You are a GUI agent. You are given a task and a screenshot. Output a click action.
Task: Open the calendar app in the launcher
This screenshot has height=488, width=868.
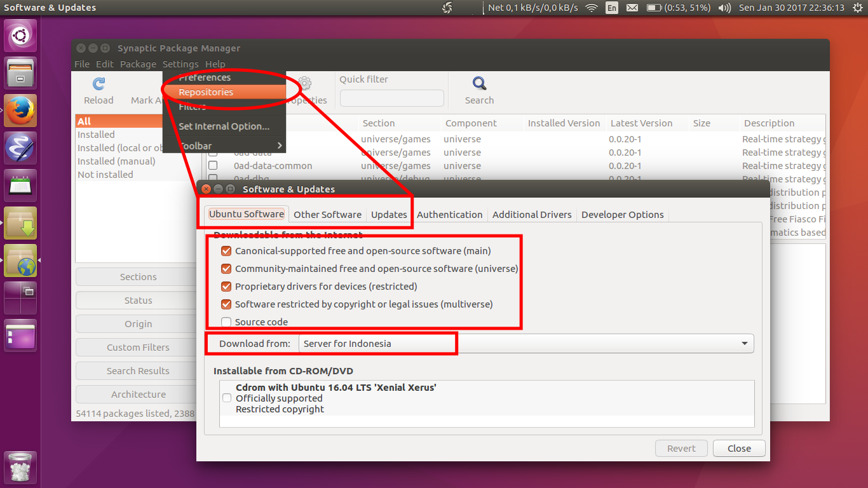click(20, 186)
